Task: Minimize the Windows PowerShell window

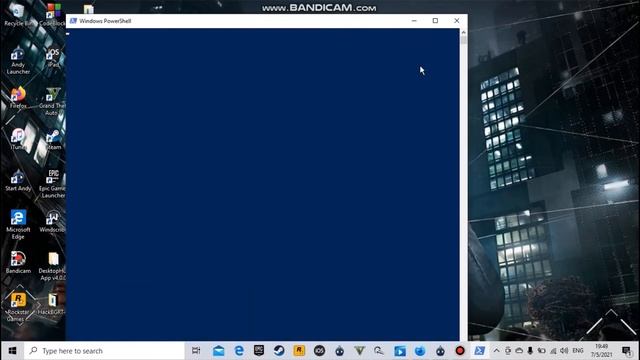Action: tap(414, 21)
